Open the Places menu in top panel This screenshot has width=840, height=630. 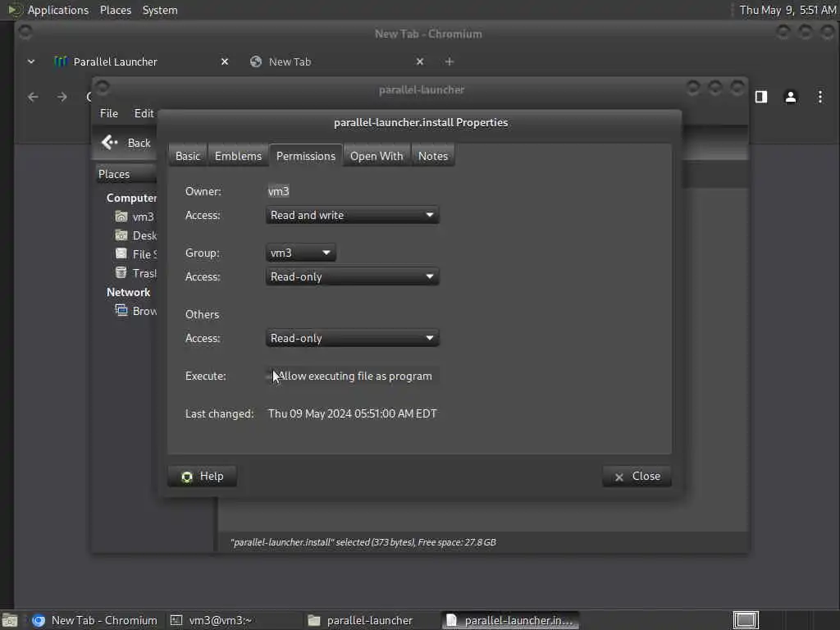coord(116,10)
